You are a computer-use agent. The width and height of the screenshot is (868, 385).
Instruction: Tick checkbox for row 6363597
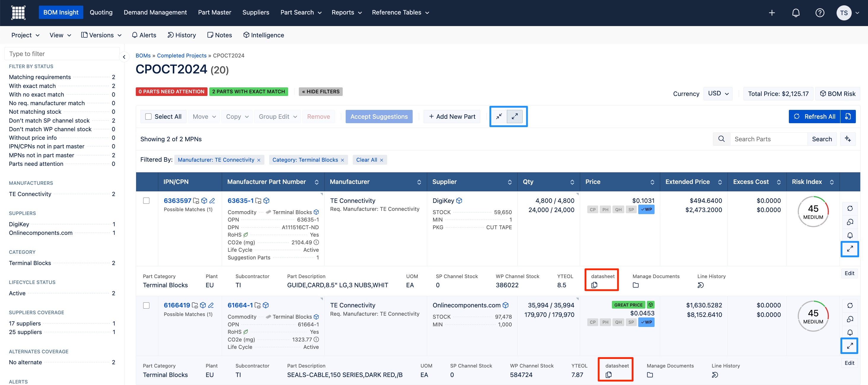click(x=146, y=200)
